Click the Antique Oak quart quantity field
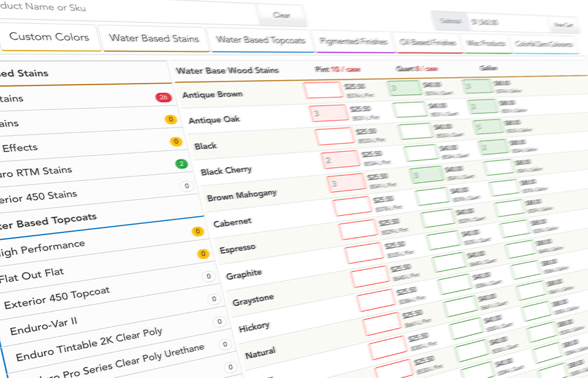The height and width of the screenshot is (378, 588). [x=410, y=110]
